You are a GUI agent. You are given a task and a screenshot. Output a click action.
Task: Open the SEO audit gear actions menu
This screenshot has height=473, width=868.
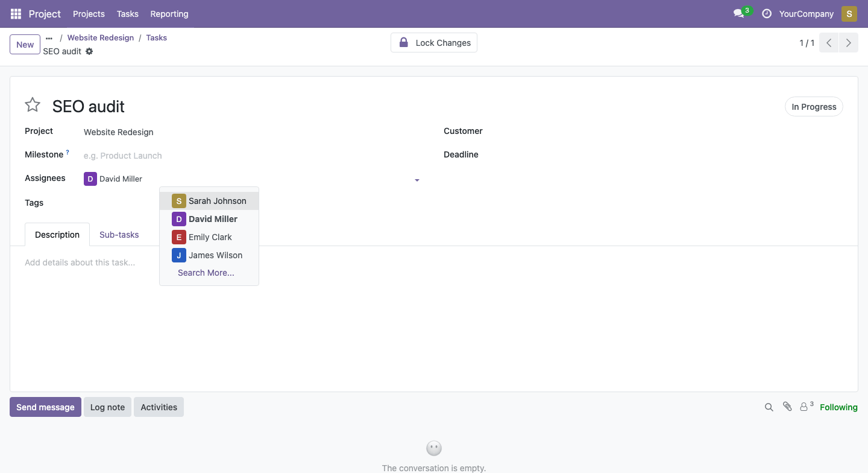pos(89,51)
